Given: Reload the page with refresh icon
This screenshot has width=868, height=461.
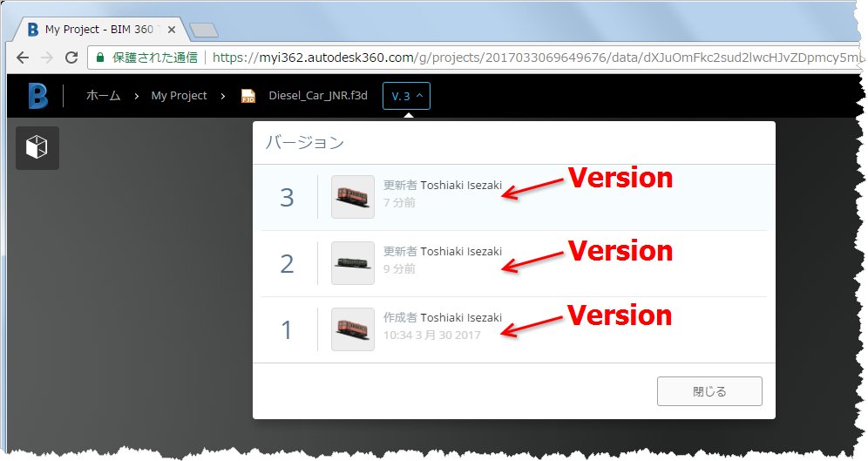Looking at the screenshot, I should (71, 58).
